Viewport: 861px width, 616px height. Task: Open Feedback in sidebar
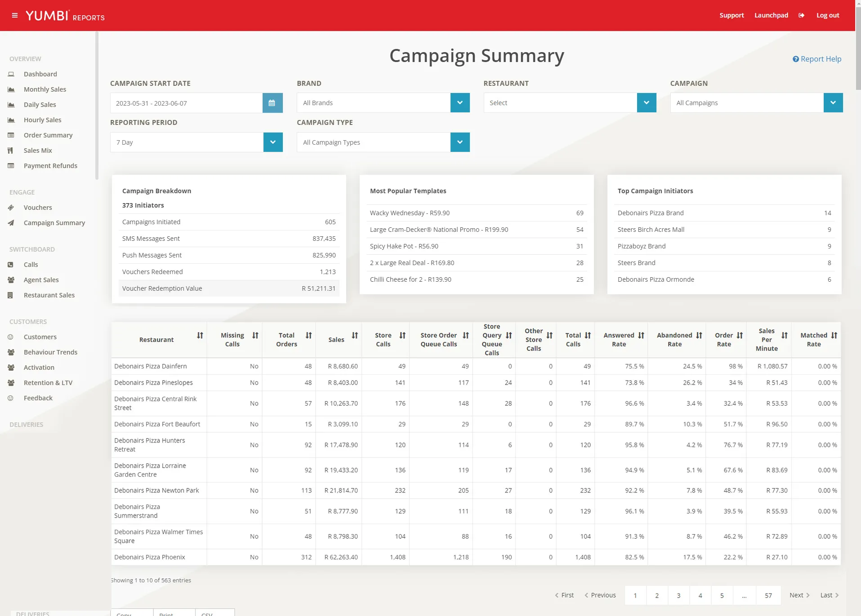(x=38, y=398)
